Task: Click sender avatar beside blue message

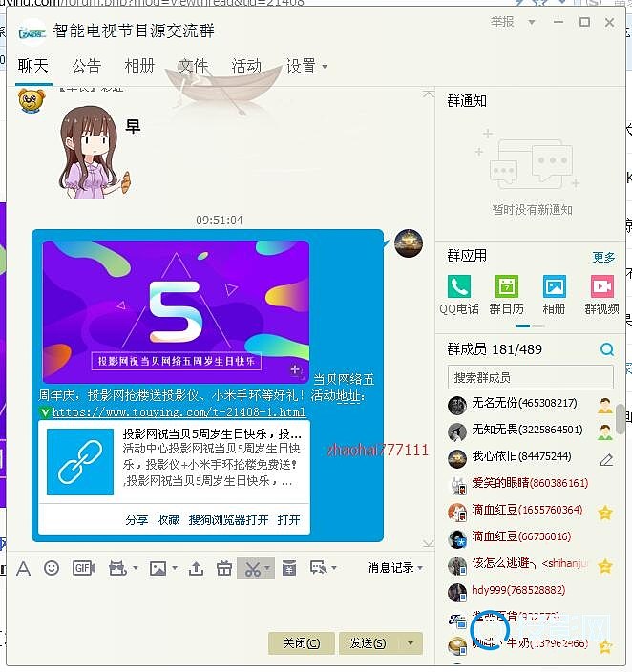Action: coord(409,243)
